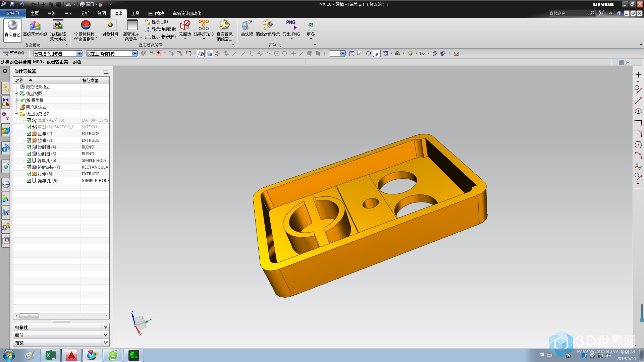Toggle checkbox for 边倒圆 (4)
Viewport: 644px width, 362px height.
[x=29, y=147]
